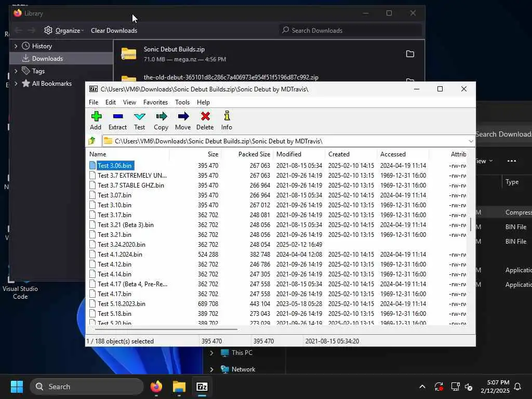Click file icon of Test 5.18.2023.bin
The height and width of the screenshot is (399, 532).
(92, 303)
